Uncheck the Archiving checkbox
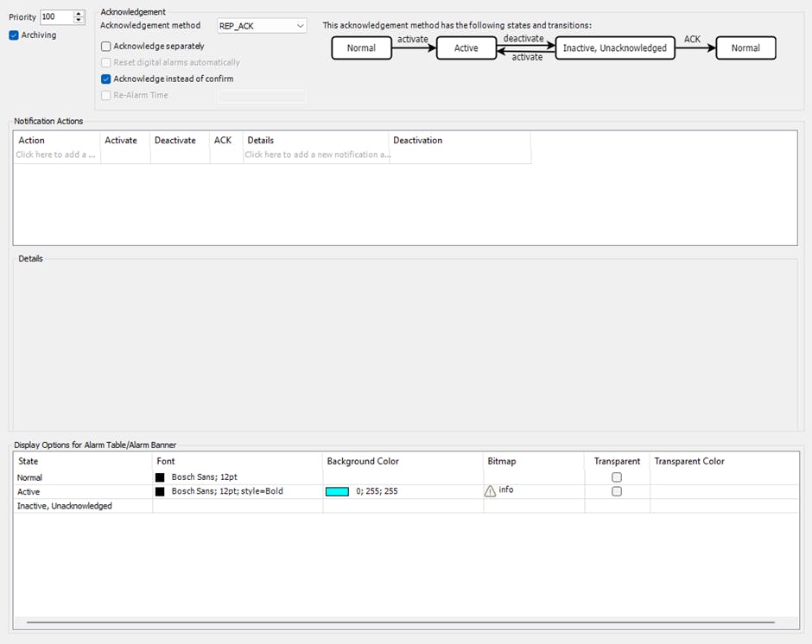Viewport: 812px width, 644px height. point(14,35)
